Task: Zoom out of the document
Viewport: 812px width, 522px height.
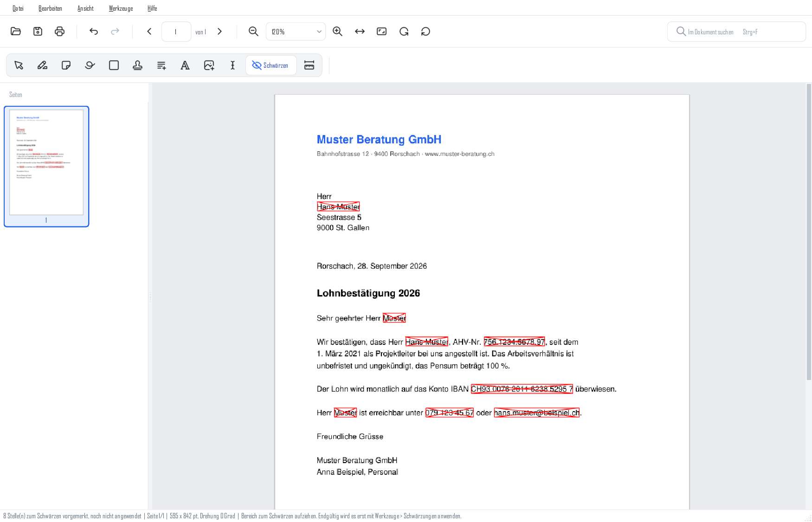Action: point(253,32)
